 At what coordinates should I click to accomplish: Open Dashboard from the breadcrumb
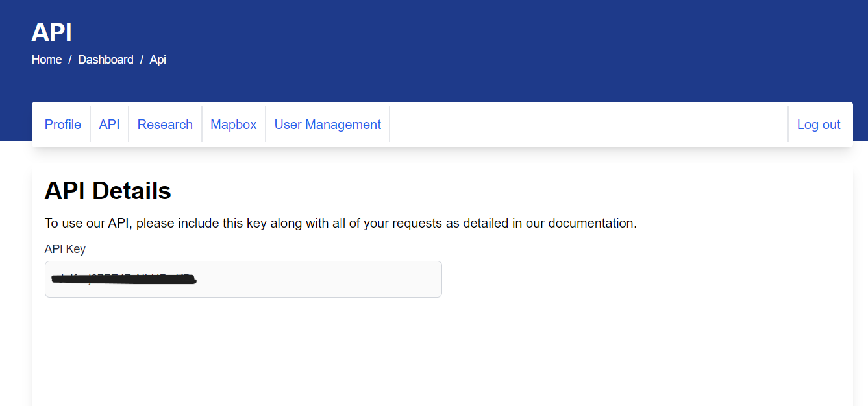106,60
